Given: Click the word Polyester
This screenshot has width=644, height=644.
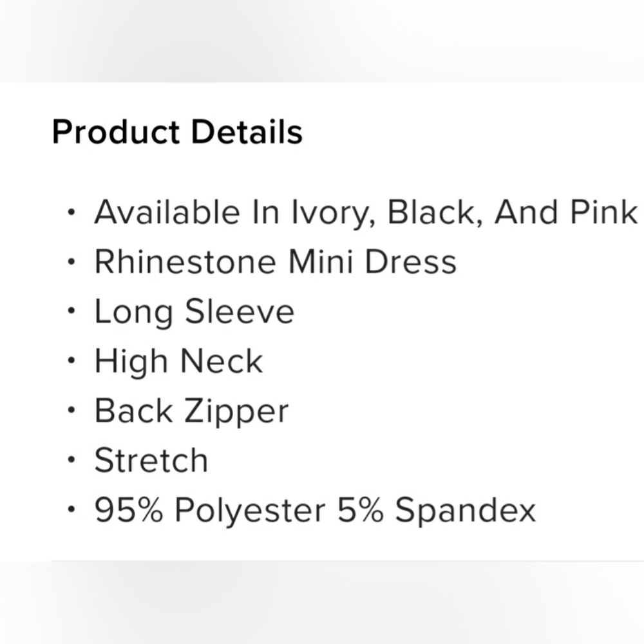Looking at the screenshot, I should pyautogui.click(x=250, y=510).
